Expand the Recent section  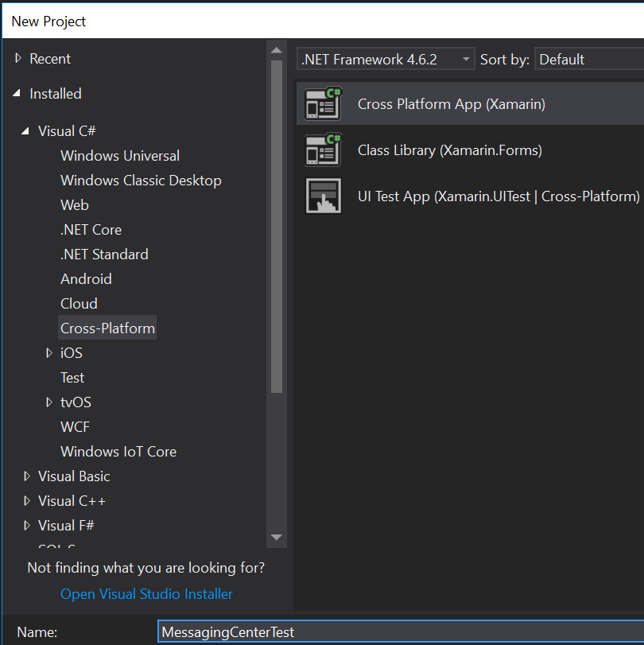click(17, 58)
